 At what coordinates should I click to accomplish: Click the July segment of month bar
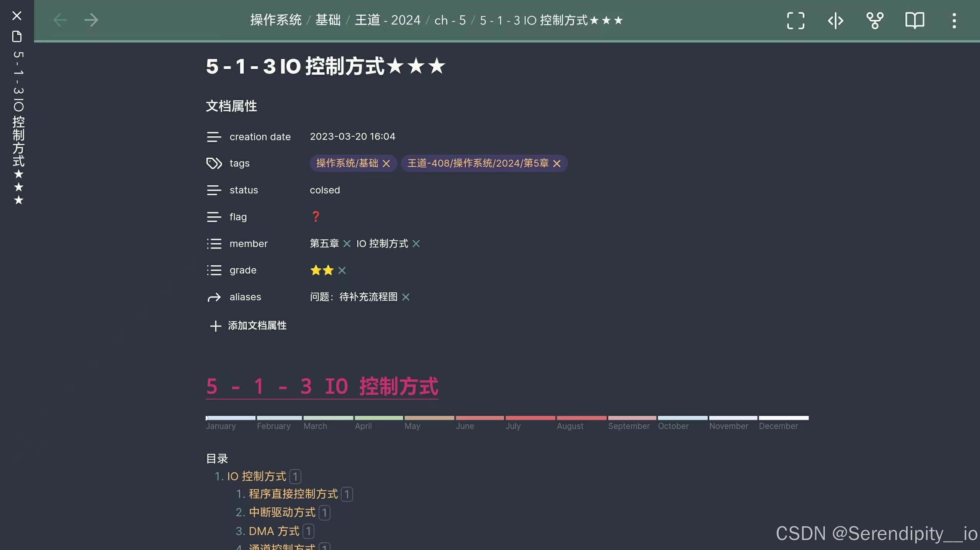530,418
